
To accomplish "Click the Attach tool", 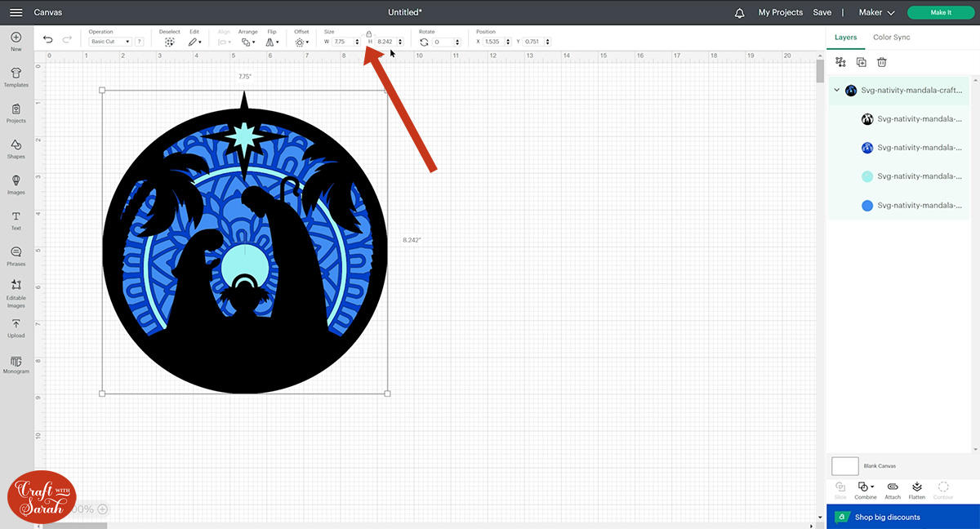I will point(893,490).
